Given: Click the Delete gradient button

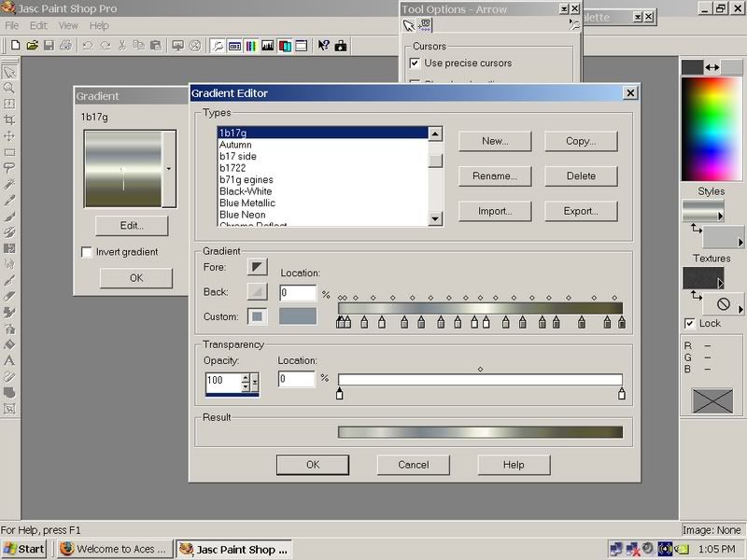Looking at the screenshot, I should [x=581, y=175].
